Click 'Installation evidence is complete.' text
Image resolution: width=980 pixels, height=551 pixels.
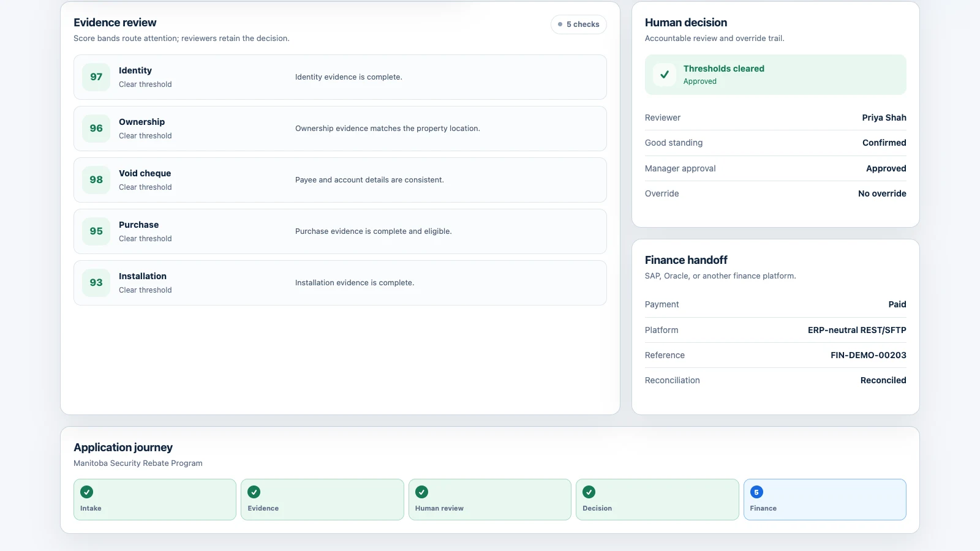[x=355, y=283]
